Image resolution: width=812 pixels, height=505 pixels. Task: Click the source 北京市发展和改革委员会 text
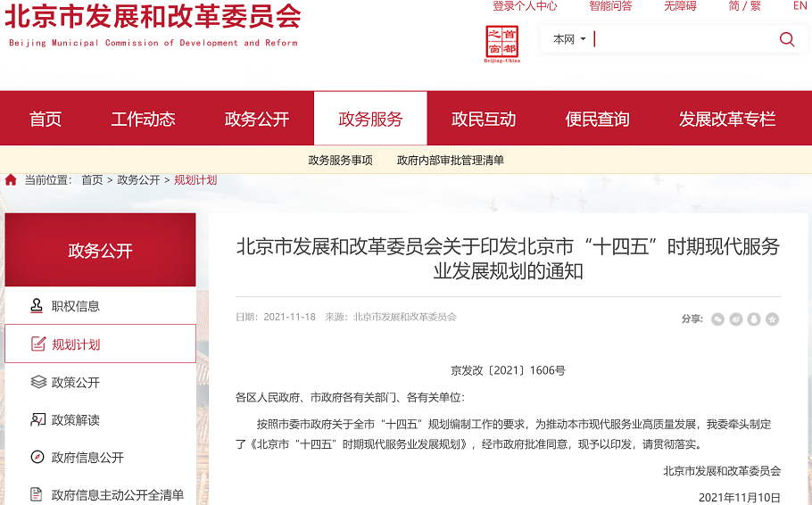pyautogui.click(x=405, y=317)
